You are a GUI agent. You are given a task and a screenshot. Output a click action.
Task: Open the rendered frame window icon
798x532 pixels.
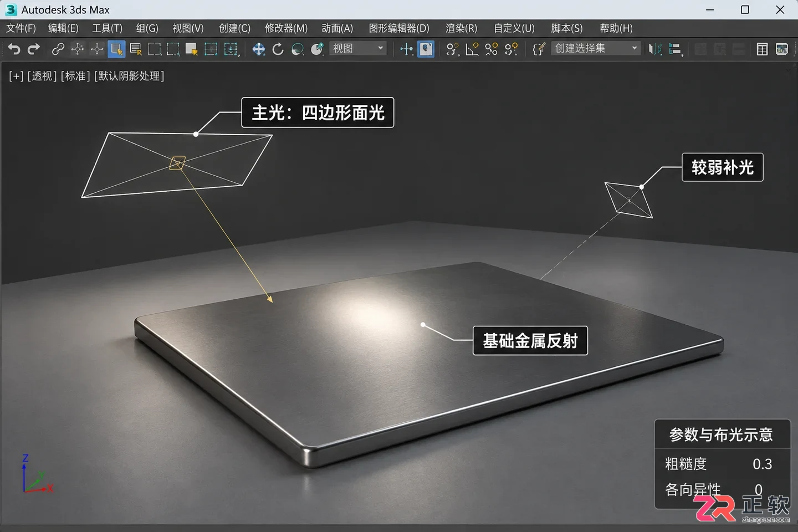coord(782,49)
